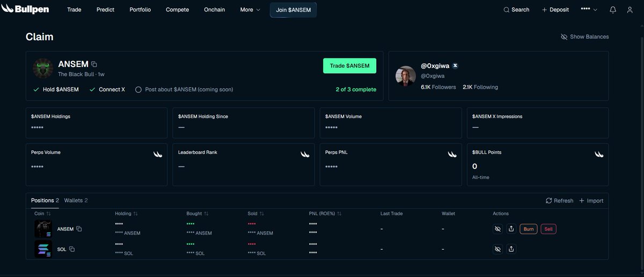The width and height of the screenshot is (644, 277).
Task: Share the ANSEM position
Action: tap(511, 229)
